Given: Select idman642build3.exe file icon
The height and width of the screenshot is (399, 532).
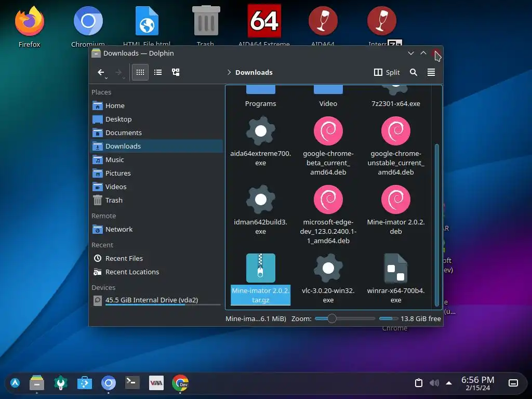Looking at the screenshot, I should pyautogui.click(x=261, y=199).
